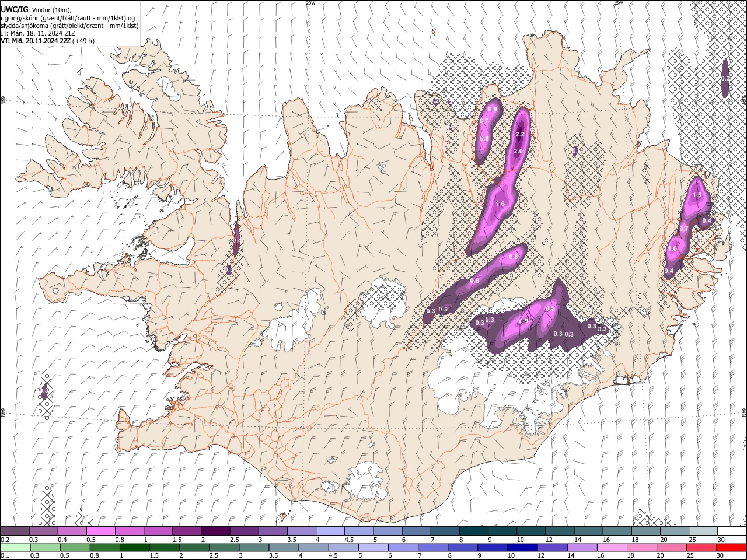
Task: Click lower legend swatch between 5 and 6
Action: click(372, 547)
